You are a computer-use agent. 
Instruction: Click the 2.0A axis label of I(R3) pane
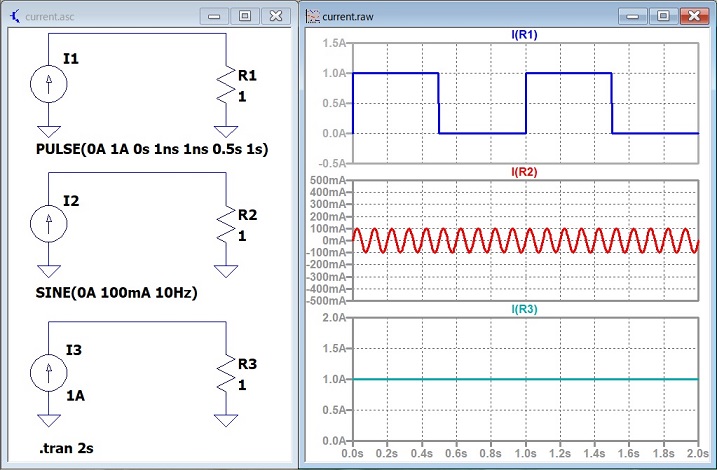(334, 317)
